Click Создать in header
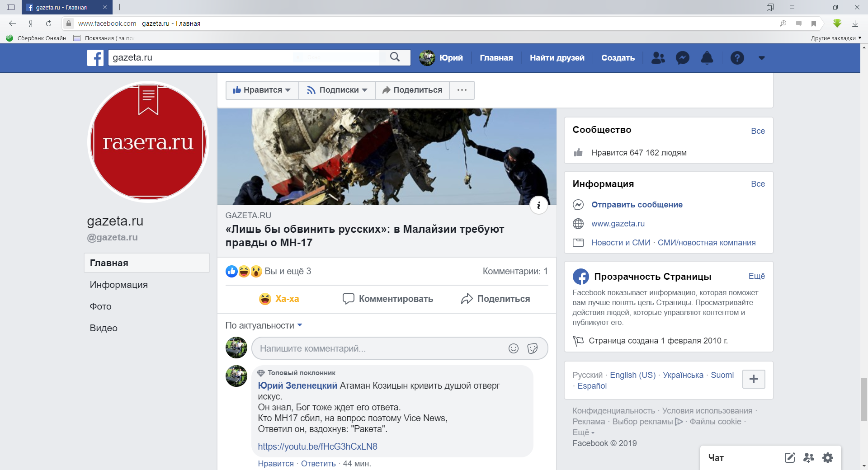Image resolution: width=868 pixels, height=470 pixels. (618, 58)
